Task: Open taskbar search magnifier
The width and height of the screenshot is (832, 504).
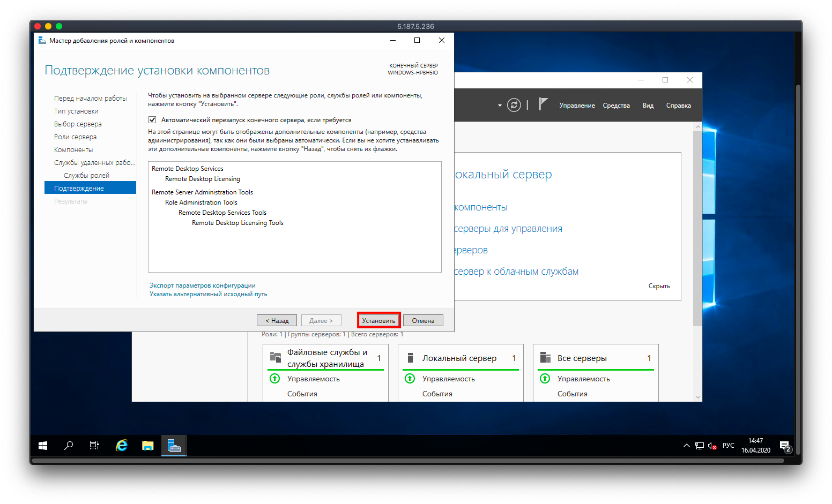Action: click(69, 446)
